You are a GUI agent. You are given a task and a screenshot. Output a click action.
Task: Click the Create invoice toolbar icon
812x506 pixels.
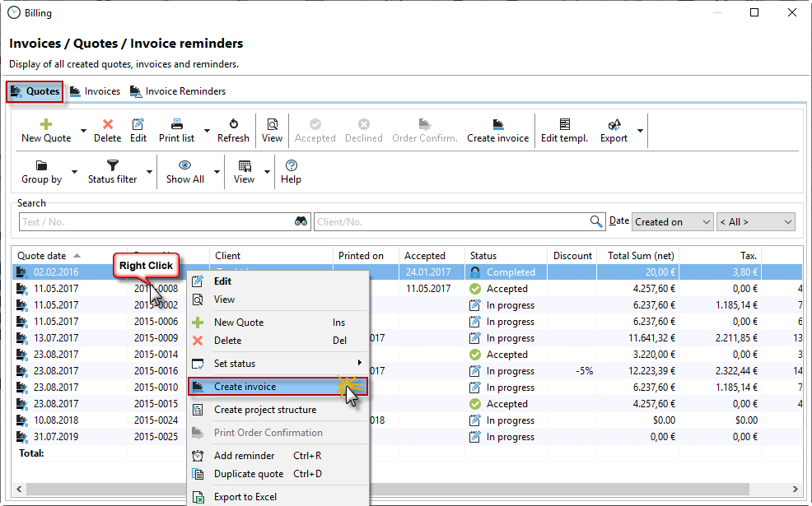coord(497,124)
